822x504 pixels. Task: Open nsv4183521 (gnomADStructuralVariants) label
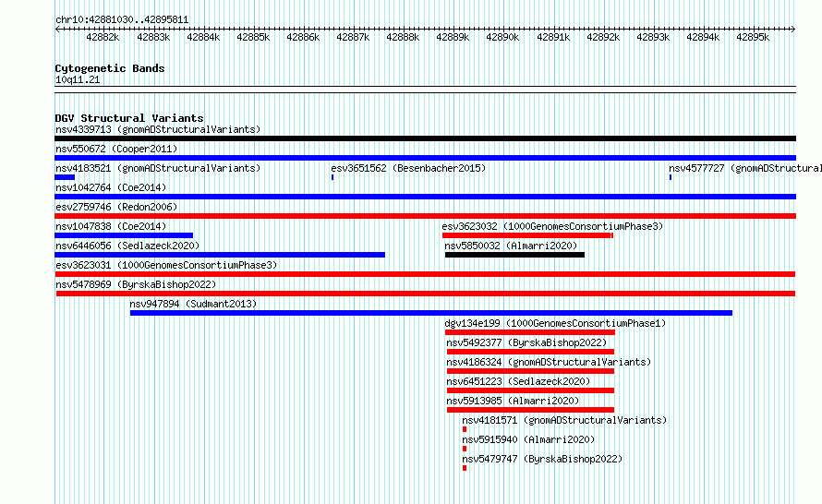pos(158,168)
